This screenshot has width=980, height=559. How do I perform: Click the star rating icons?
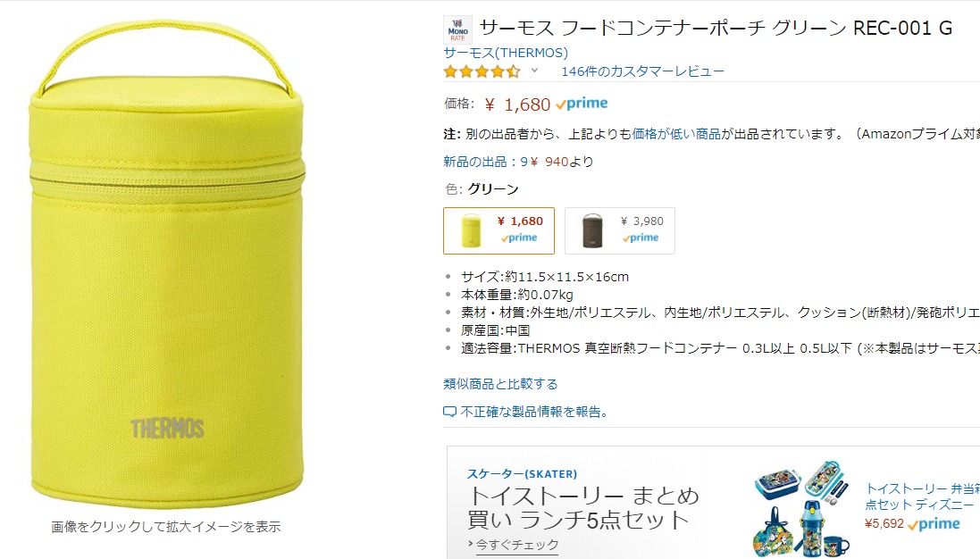(482, 71)
